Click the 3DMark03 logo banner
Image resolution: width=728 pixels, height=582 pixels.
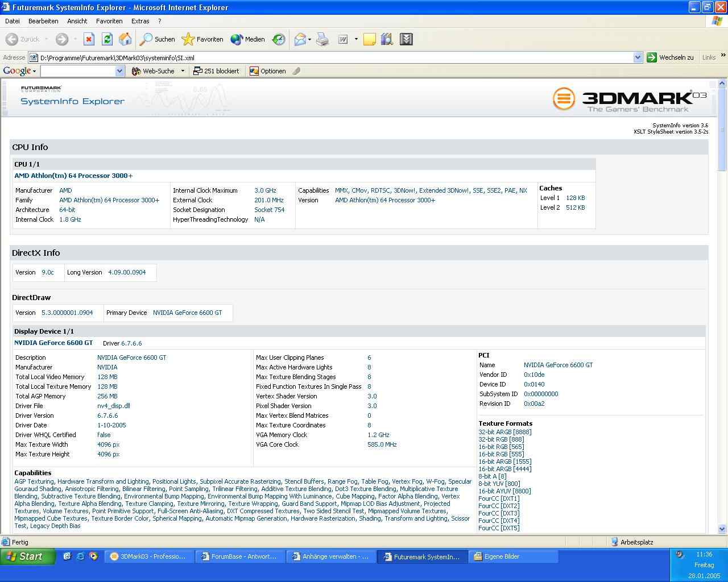click(x=630, y=99)
